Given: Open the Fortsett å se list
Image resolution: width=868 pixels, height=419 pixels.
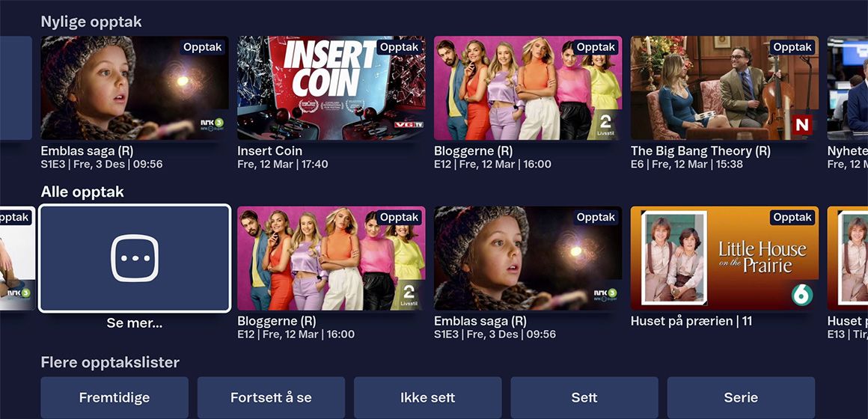Looking at the screenshot, I should coord(271,397).
